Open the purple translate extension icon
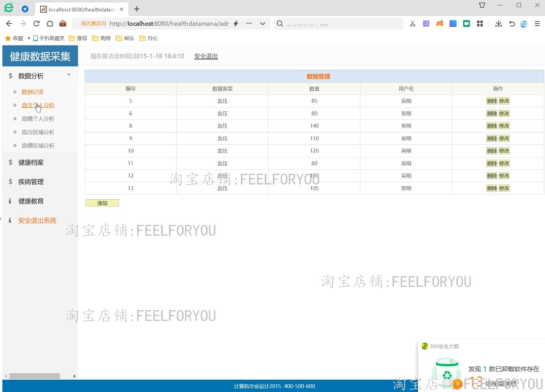This screenshot has height=392, width=545. click(426, 24)
